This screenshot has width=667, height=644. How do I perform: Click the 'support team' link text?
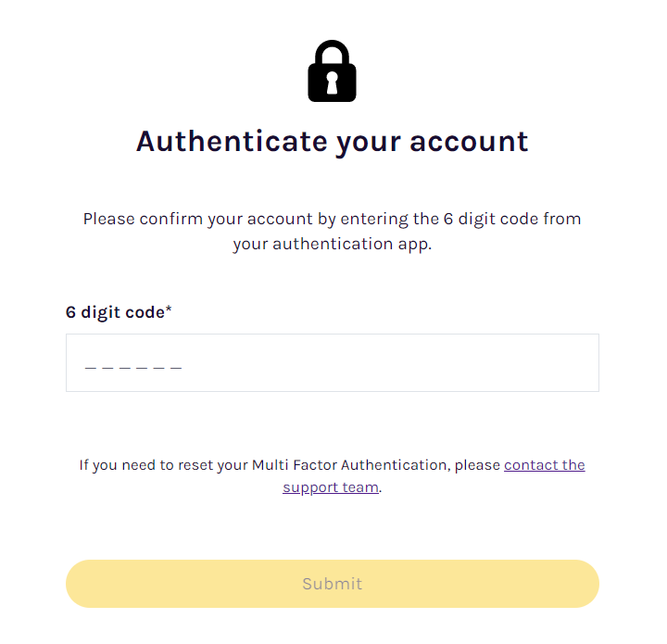coord(331,487)
